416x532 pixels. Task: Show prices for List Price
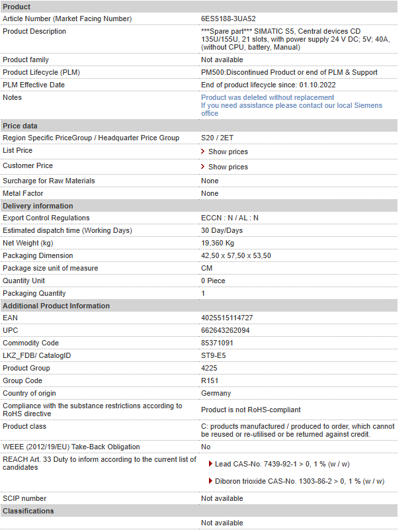coord(228,152)
